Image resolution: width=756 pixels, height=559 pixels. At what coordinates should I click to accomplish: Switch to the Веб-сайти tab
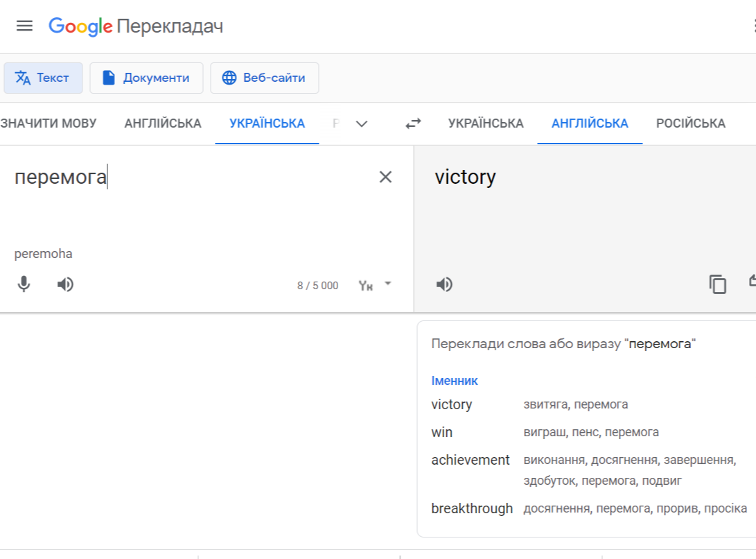[x=264, y=78]
